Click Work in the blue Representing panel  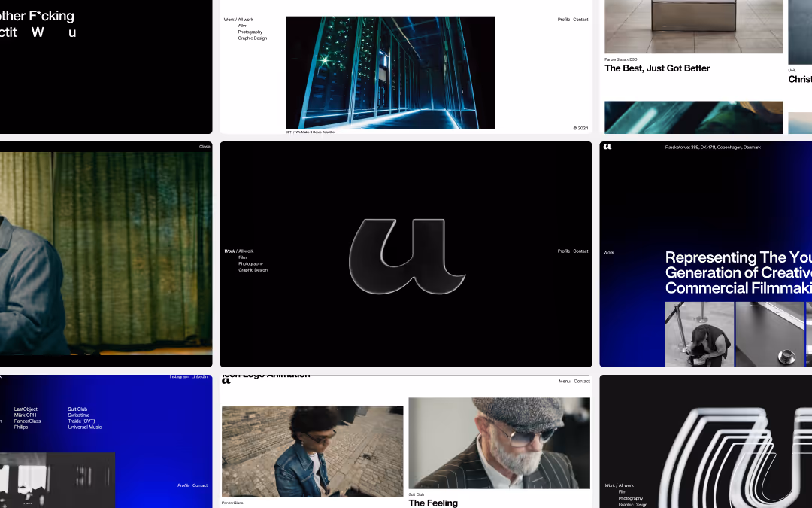608,252
